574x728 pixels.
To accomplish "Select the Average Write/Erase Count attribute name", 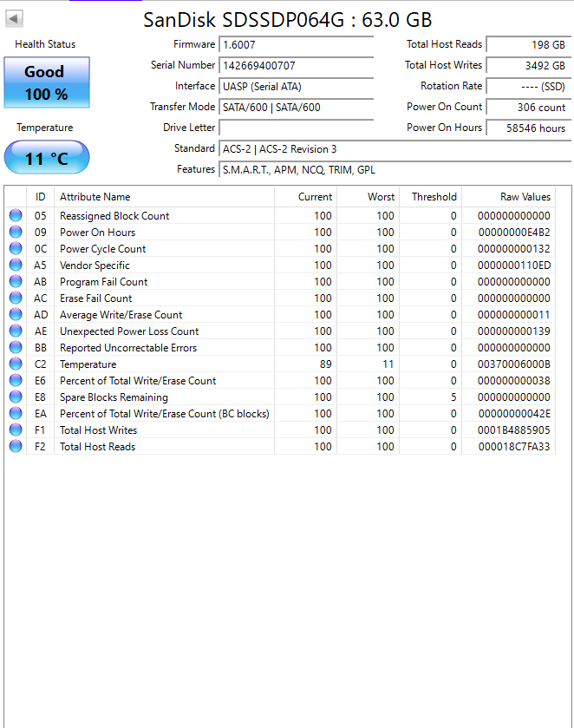I will click(x=121, y=315).
